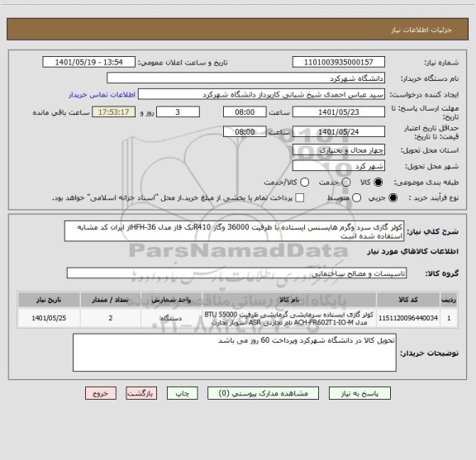
Task: Click the واحد شمارش column header
Action: (171, 300)
